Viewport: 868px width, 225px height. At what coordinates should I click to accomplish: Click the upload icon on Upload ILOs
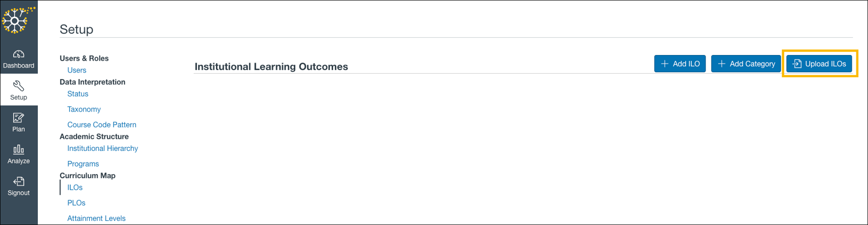pos(797,64)
